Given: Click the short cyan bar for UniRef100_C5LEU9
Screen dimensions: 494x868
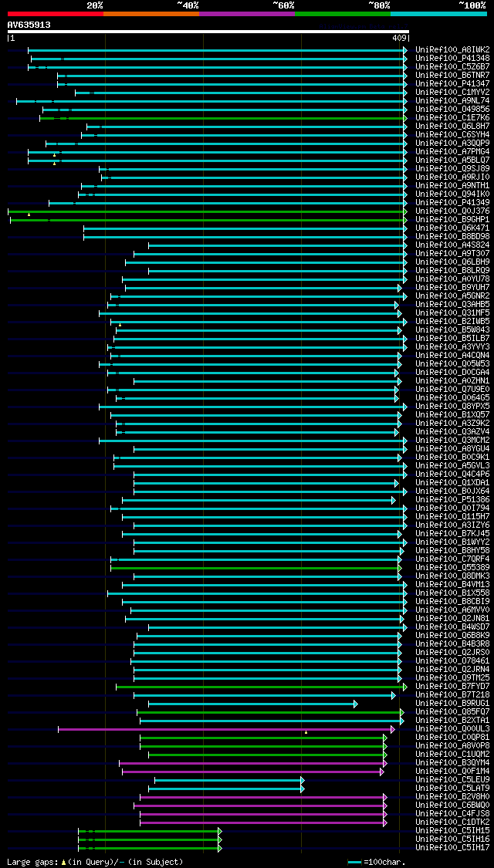Looking at the screenshot, I should (229, 780).
